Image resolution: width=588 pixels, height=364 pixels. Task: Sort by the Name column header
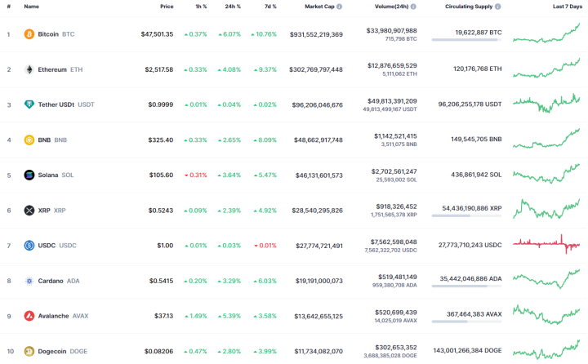pos(32,7)
